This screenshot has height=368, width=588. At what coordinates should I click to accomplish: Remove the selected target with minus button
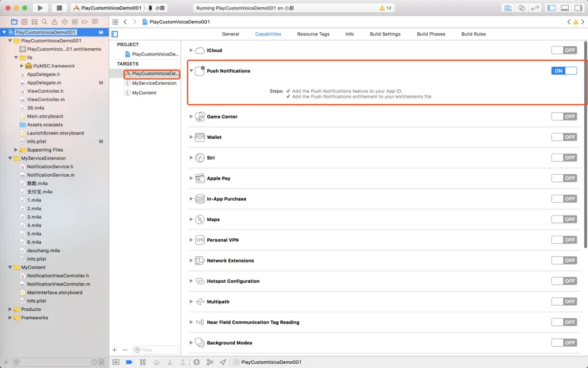click(125, 350)
